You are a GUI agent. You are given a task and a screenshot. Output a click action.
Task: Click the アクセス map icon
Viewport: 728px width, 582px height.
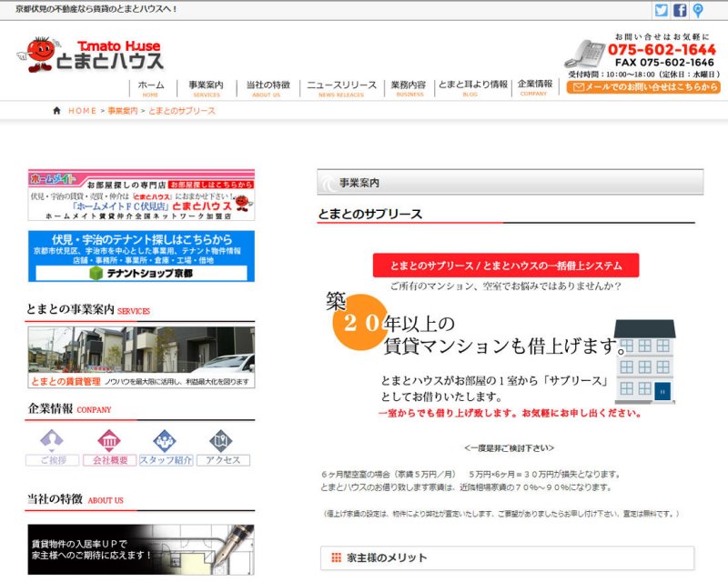222,447
